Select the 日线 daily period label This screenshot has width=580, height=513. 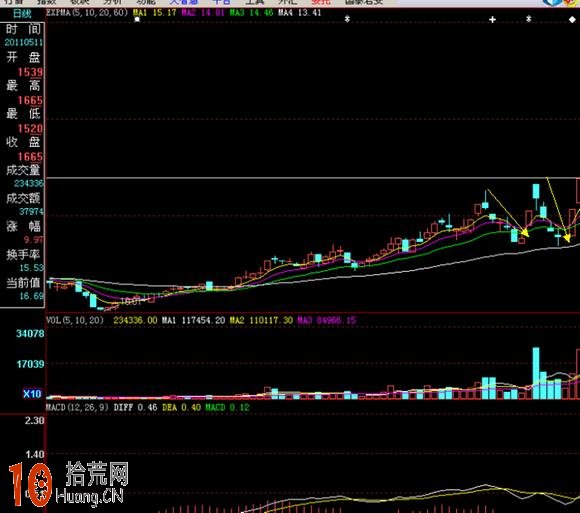22,14
